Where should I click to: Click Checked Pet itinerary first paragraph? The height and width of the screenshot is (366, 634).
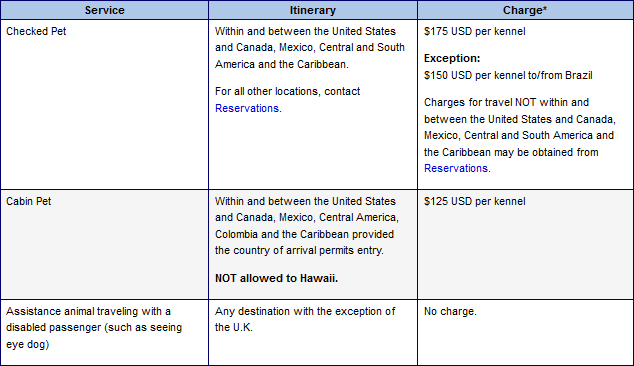point(310,48)
